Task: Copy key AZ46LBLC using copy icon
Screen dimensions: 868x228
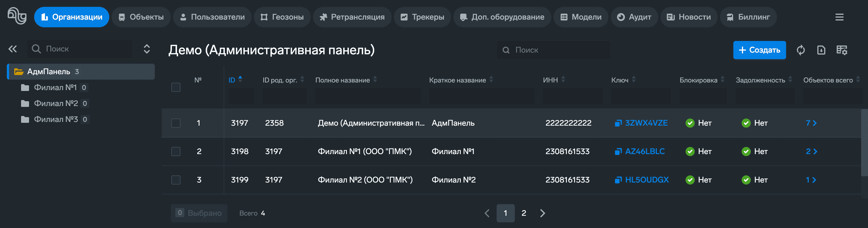Action: coord(618,152)
